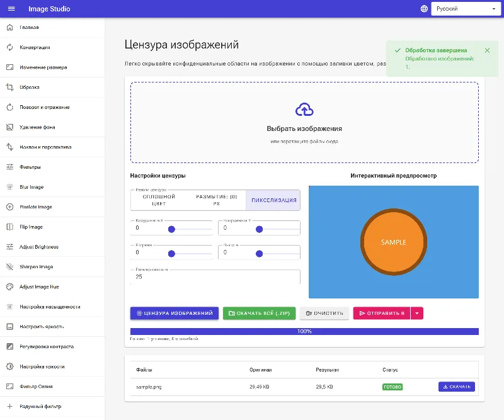Go to Обрезка page
The width and height of the screenshot is (504, 420).
click(52, 87)
